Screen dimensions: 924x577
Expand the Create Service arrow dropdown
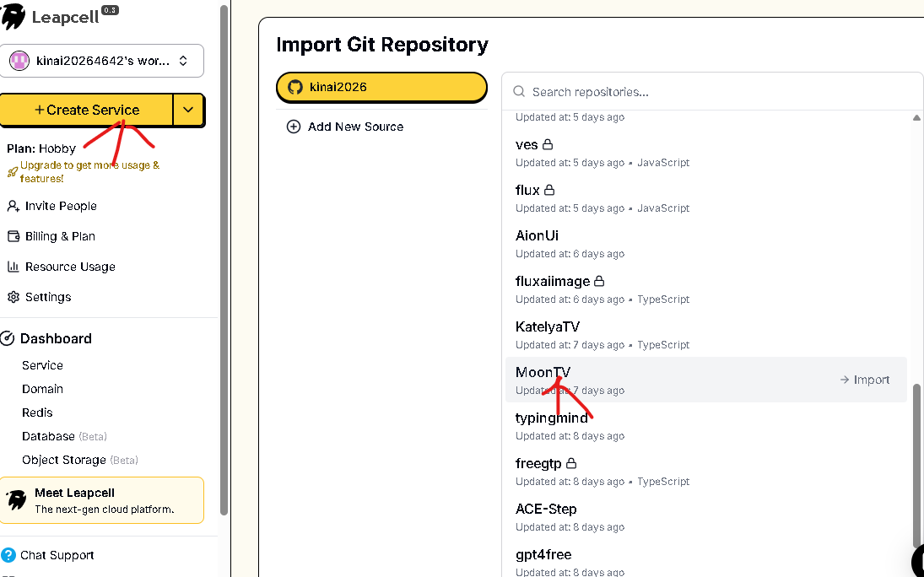(x=188, y=110)
